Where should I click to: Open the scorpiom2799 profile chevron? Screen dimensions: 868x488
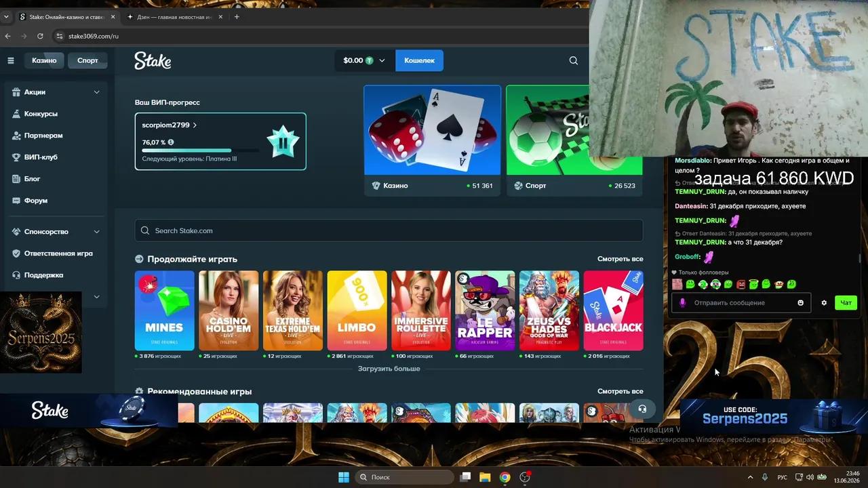point(195,125)
